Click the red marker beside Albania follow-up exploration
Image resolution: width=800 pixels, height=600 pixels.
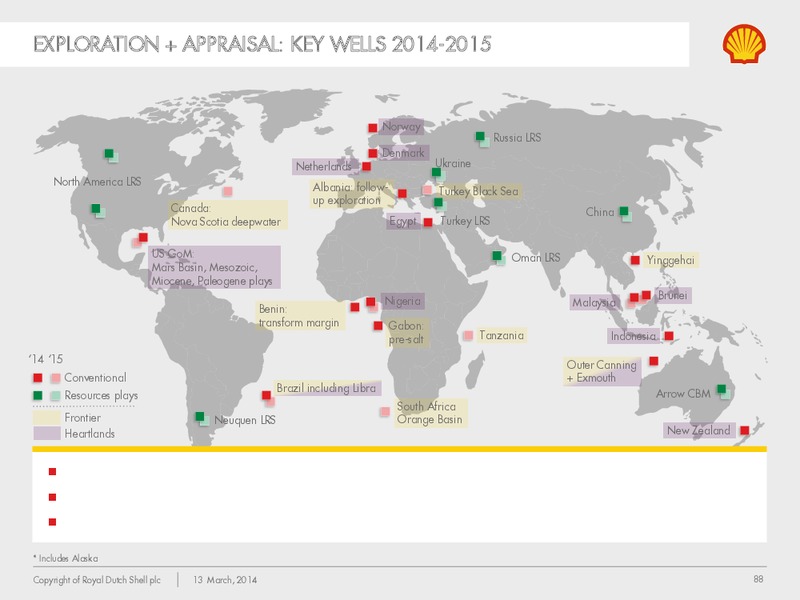(x=403, y=194)
